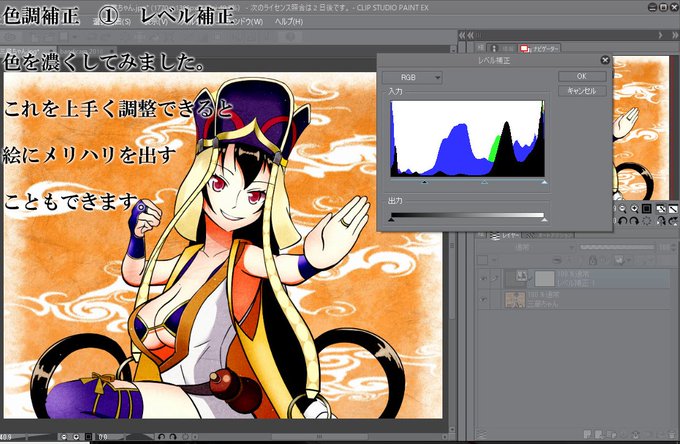Screen dimensions: 680x444
Task: Click the new vector layer icon
Action: coord(599,434)
